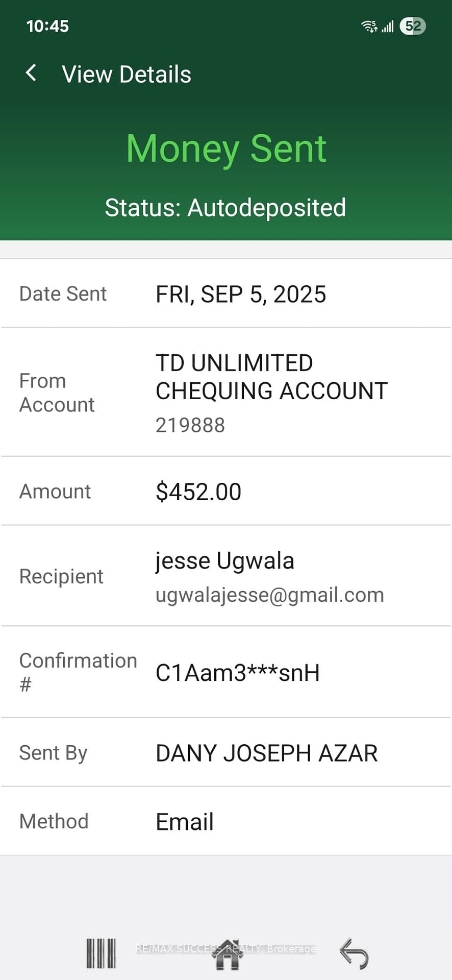Tap recipient name jesse Ugwala

coord(224,560)
